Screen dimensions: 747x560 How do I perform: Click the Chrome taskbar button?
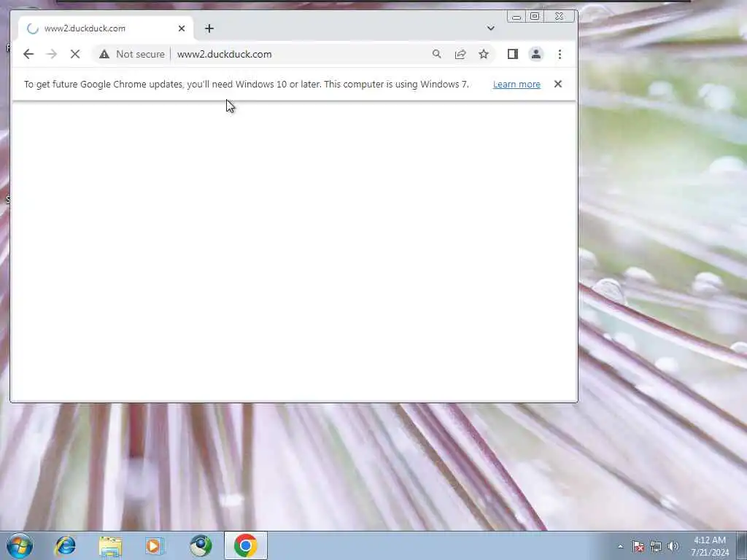[x=246, y=545]
